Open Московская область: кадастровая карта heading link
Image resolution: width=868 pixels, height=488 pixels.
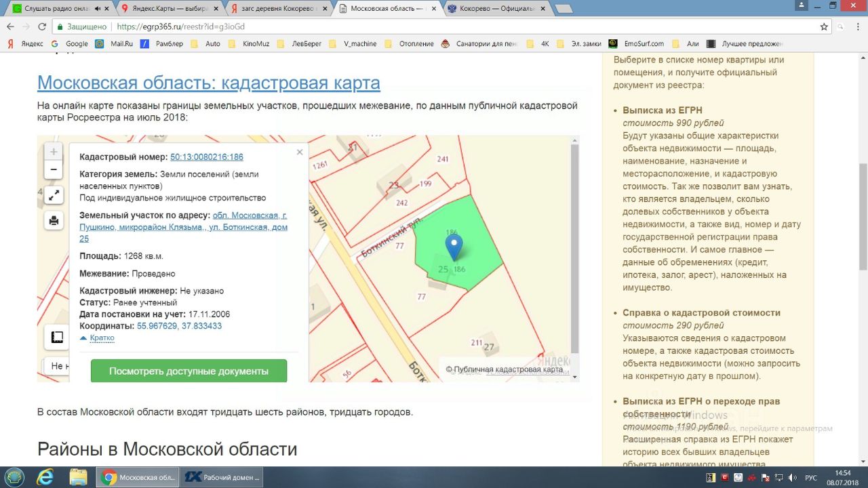[209, 83]
